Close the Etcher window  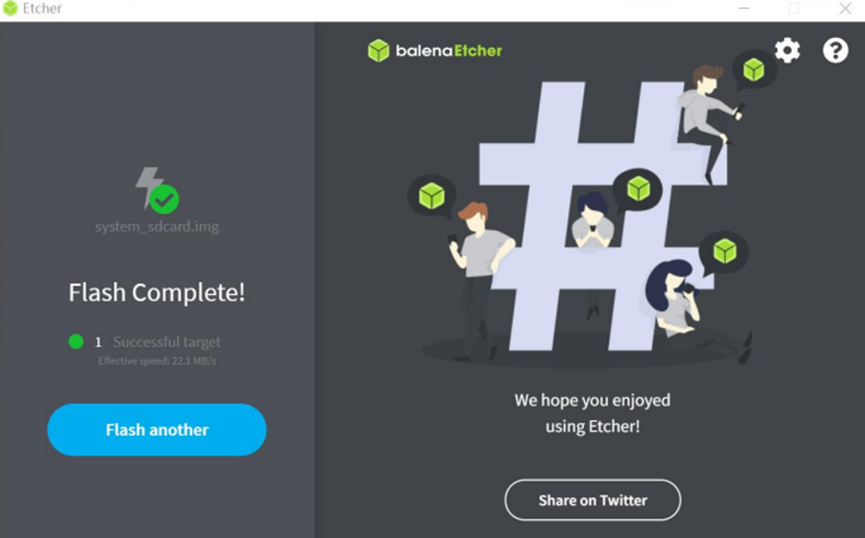coord(845,8)
